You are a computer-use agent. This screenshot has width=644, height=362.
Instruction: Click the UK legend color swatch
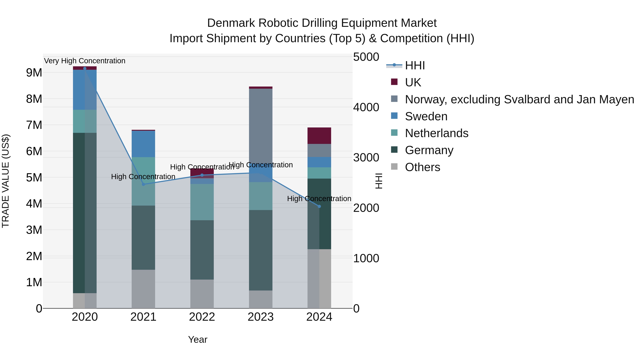[x=394, y=82]
